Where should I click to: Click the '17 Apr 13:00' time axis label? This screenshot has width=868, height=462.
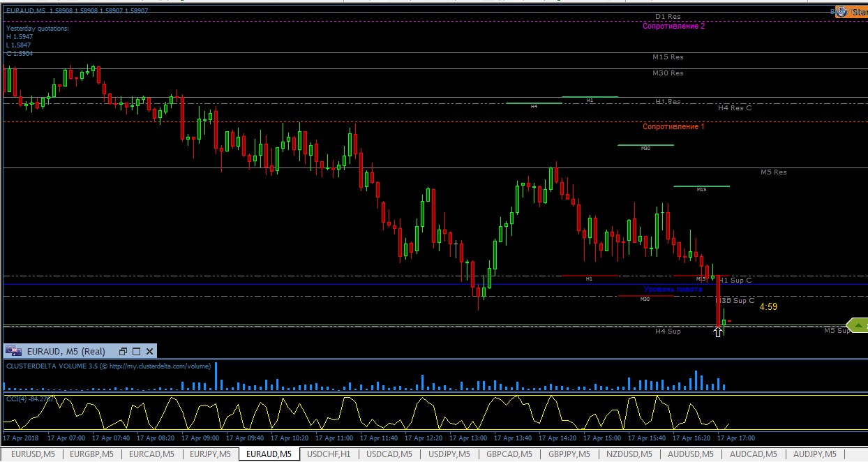pyautogui.click(x=468, y=438)
